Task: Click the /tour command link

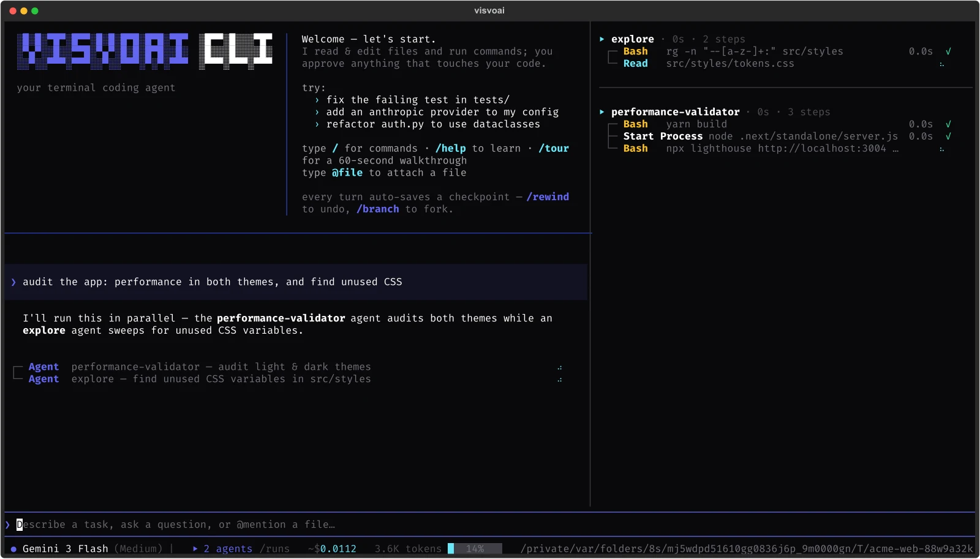Action: (554, 148)
